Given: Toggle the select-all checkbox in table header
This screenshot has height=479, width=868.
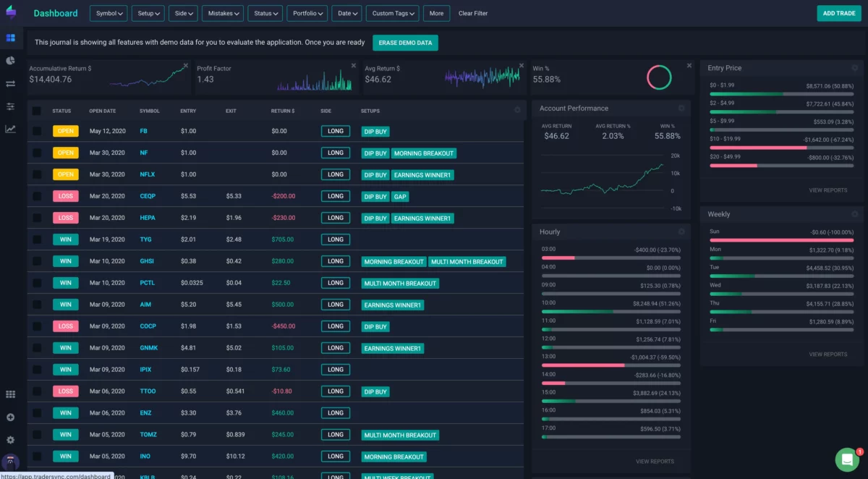Looking at the screenshot, I should click(35, 110).
